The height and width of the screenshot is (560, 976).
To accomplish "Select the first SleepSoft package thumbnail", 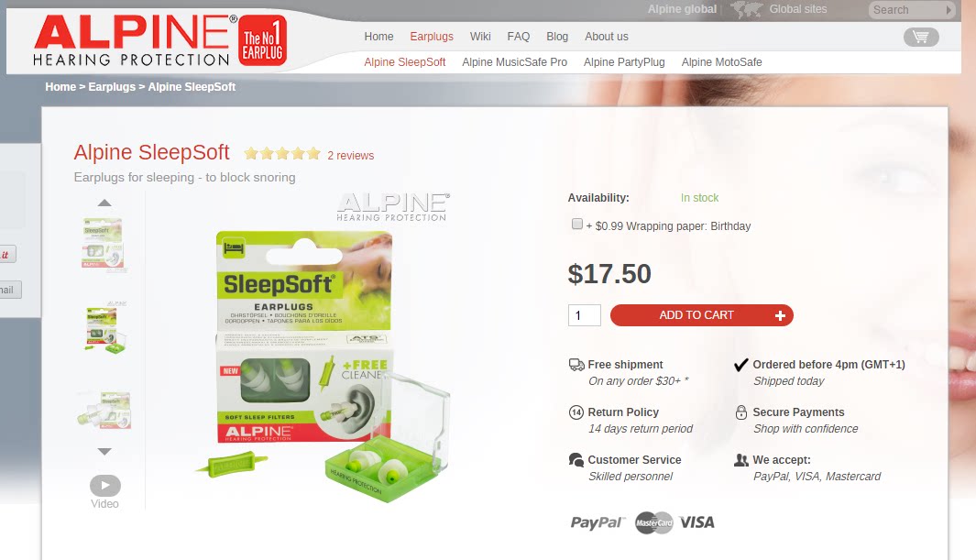I will pyautogui.click(x=104, y=244).
